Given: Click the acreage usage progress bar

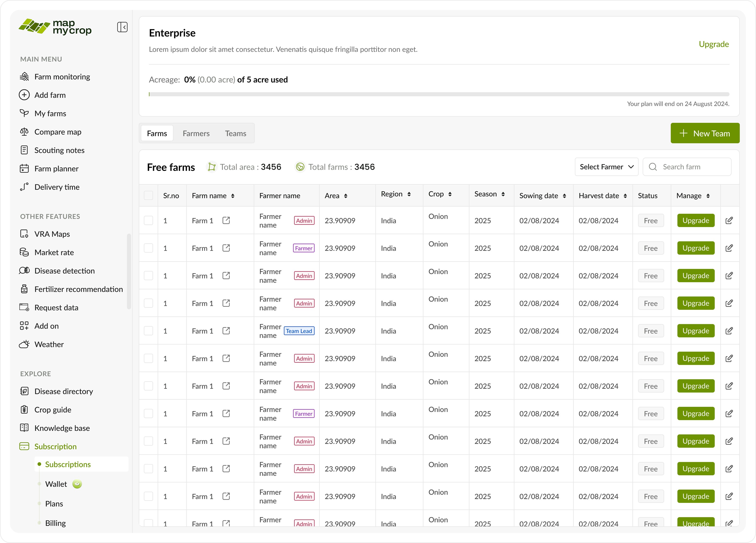Looking at the screenshot, I should click(x=439, y=94).
